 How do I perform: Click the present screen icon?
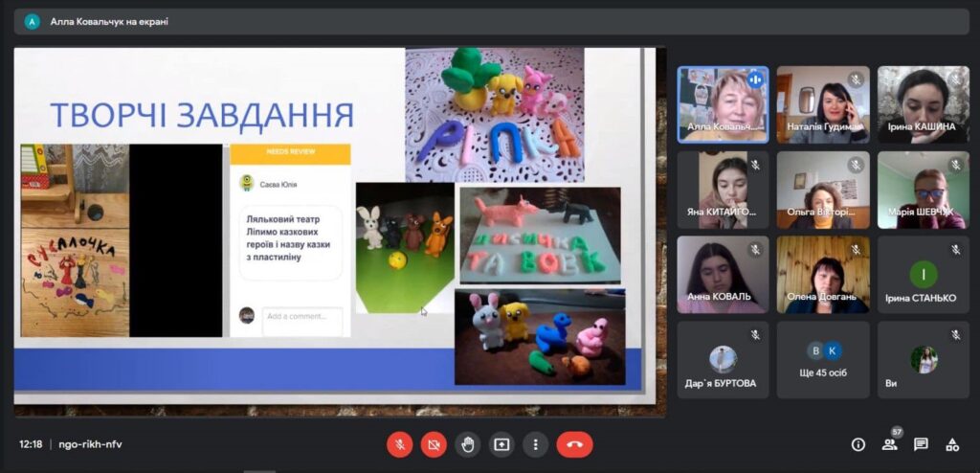[x=501, y=444]
